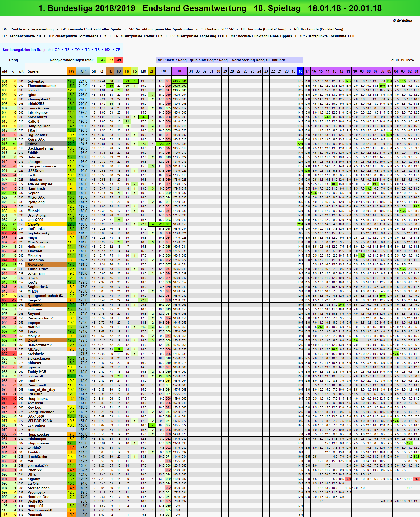Click the Q quotient column header
The image size is (420, 517).
click(x=102, y=71)
